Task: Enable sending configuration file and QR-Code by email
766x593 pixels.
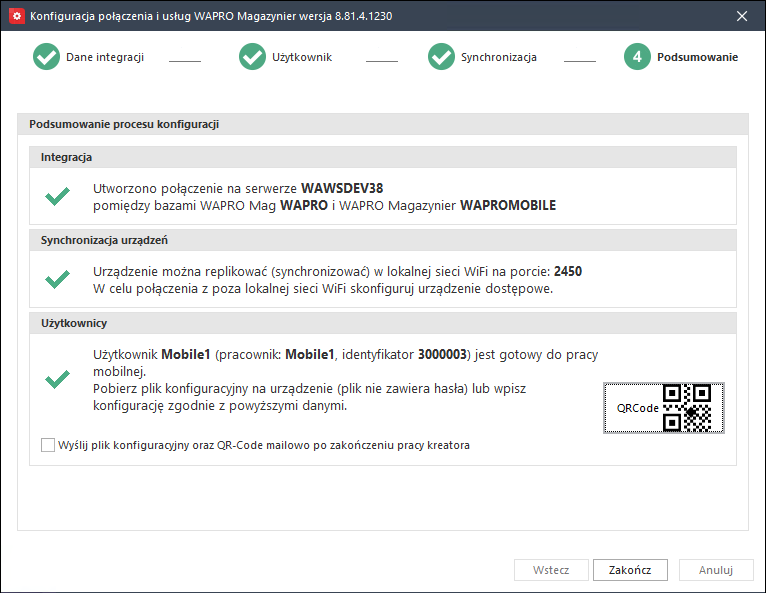Action: [48, 445]
